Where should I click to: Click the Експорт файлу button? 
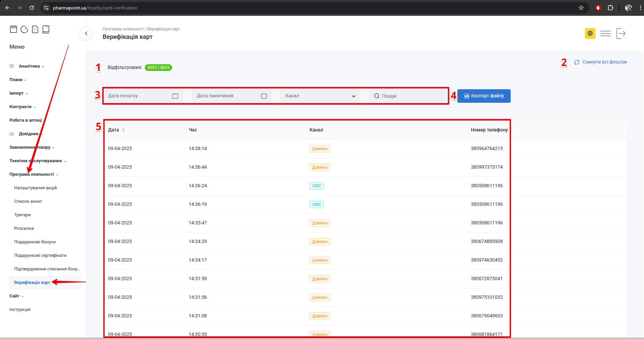pos(484,96)
